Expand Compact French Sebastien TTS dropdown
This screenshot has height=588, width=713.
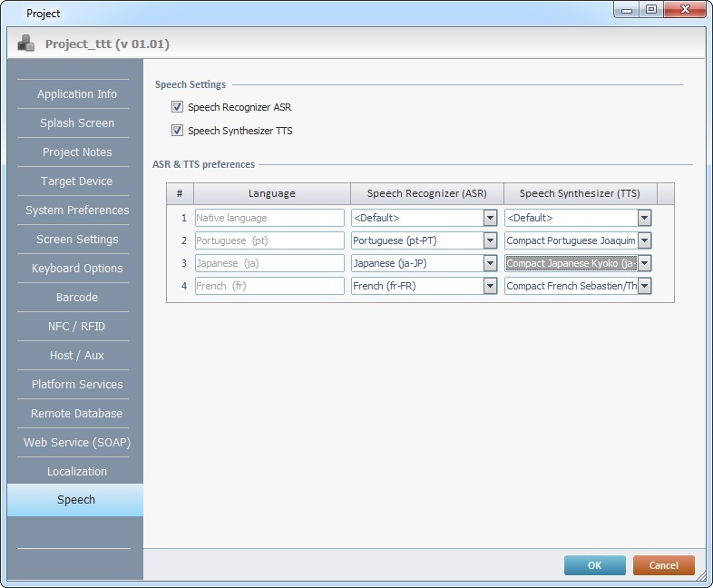pyautogui.click(x=644, y=286)
